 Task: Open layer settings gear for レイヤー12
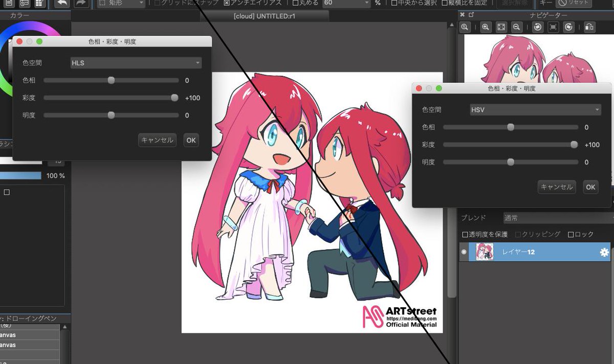(x=604, y=252)
